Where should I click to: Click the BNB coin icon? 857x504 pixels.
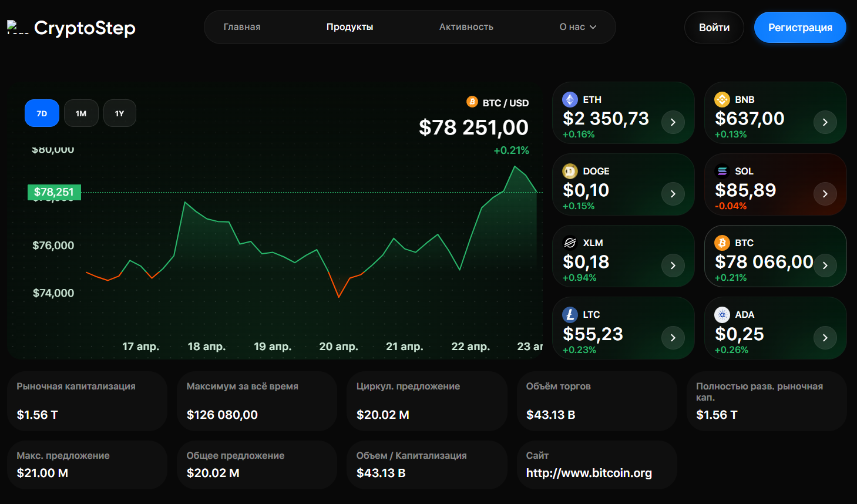(x=722, y=99)
